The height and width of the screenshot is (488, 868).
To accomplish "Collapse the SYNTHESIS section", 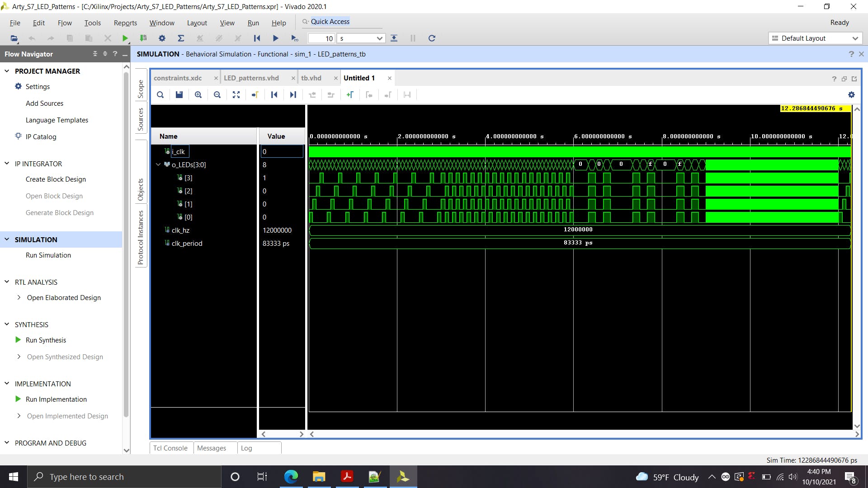I will [x=7, y=324].
